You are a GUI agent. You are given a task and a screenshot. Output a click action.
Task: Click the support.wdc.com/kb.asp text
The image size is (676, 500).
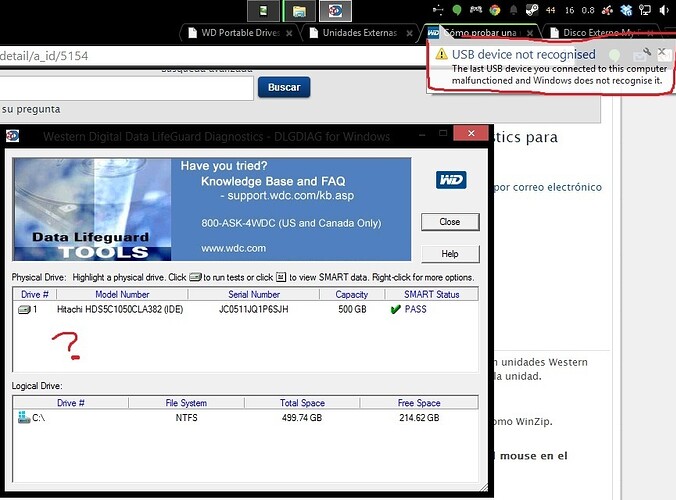point(291,195)
